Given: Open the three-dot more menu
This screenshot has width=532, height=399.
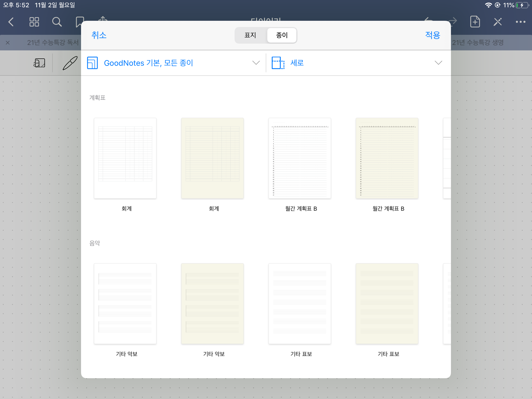Looking at the screenshot, I should 521,22.
